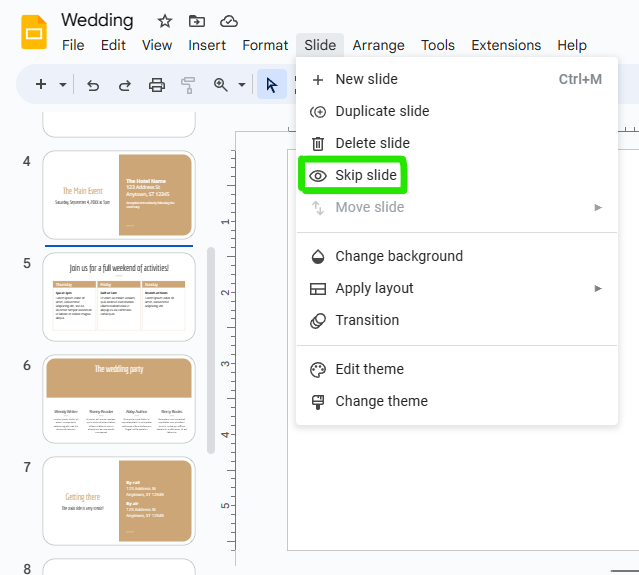Select slide 7 Getting there thumbnail
Image resolution: width=639 pixels, height=575 pixels.
pos(119,501)
